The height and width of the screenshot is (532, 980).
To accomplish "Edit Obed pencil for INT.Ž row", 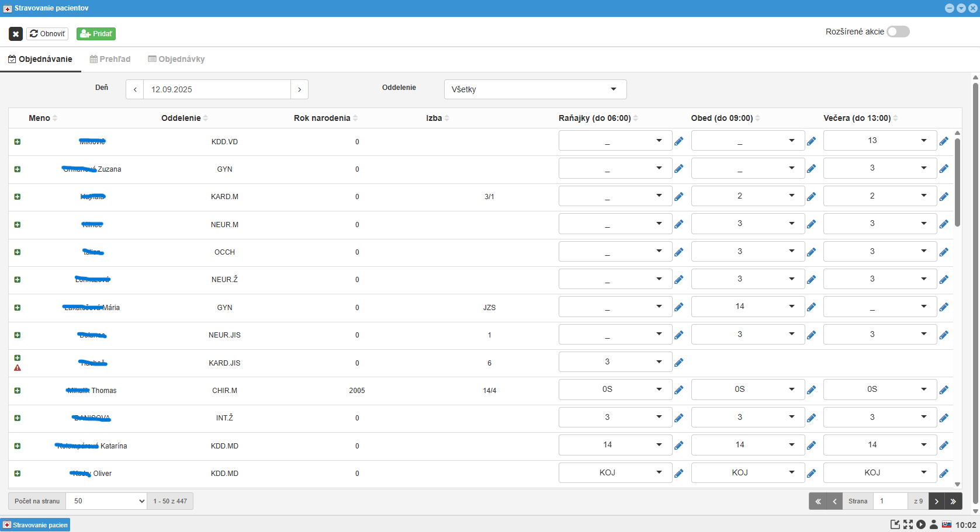I will pos(811,418).
